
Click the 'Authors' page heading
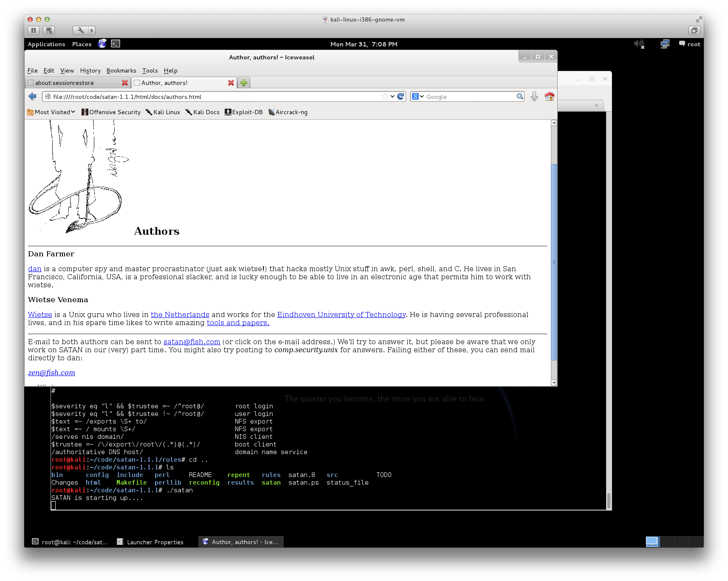click(x=157, y=231)
